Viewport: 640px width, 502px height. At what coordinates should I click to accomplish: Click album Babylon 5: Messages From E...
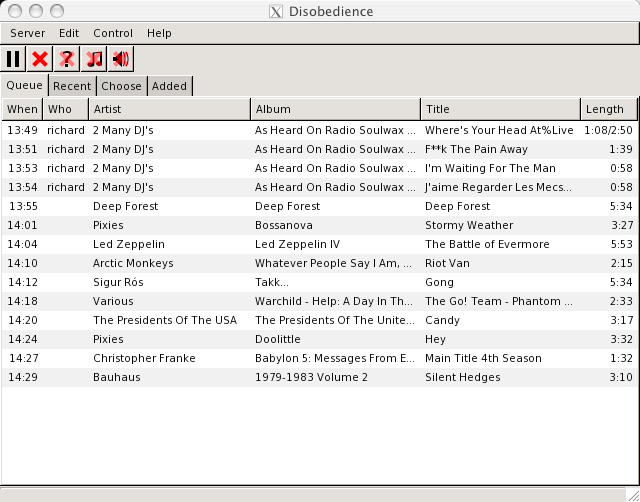[x=335, y=358]
